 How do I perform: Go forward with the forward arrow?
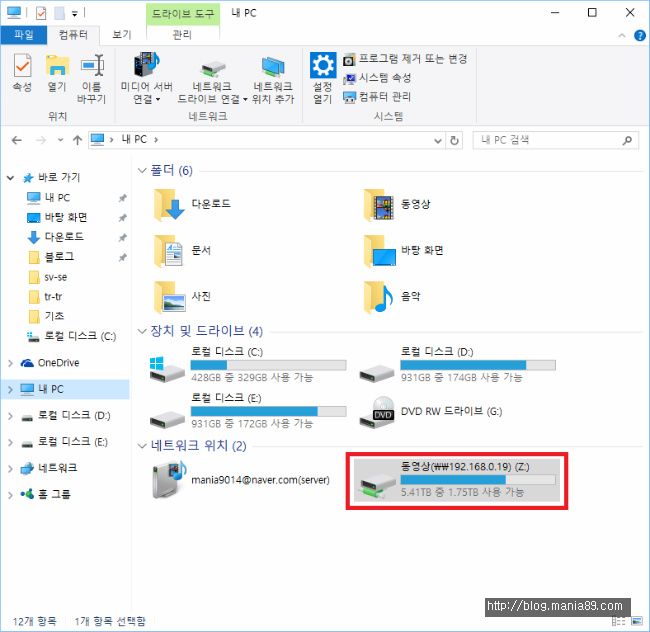(x=41, y=140)
